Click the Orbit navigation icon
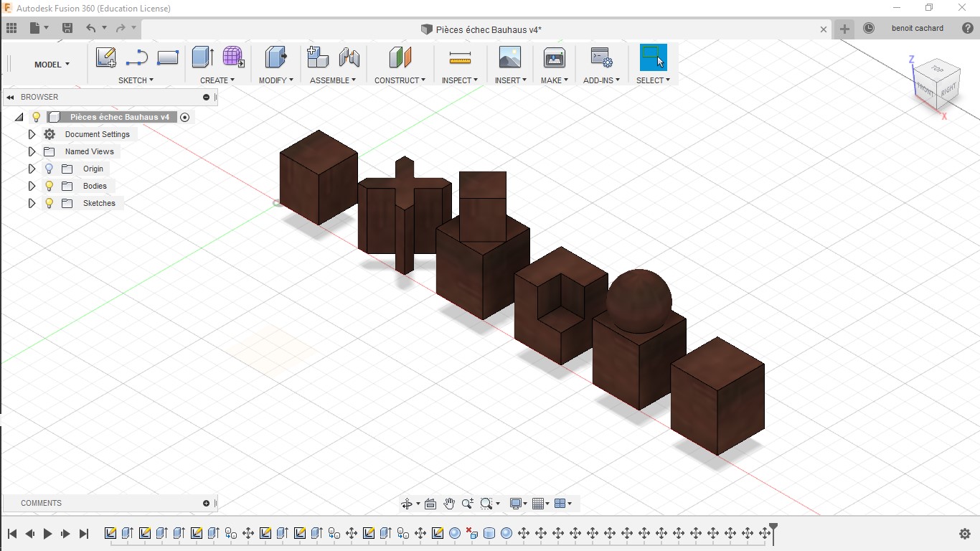 pos(407,504)
